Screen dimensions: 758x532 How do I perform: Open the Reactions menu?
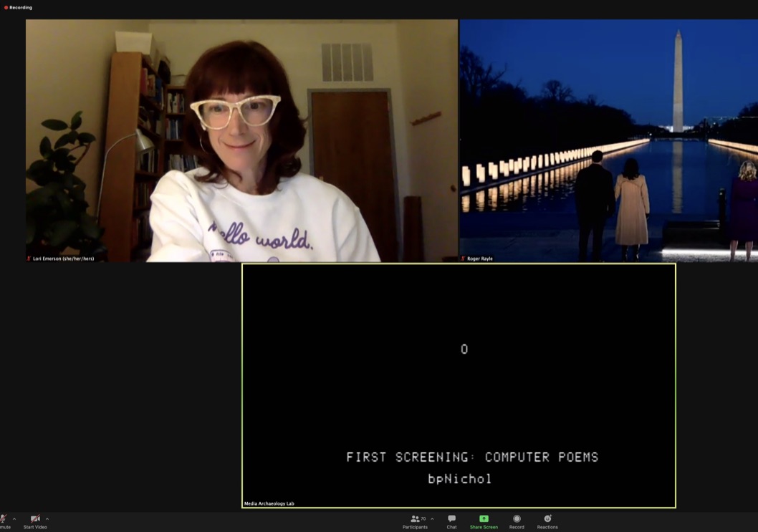click(x=547, y=521)
